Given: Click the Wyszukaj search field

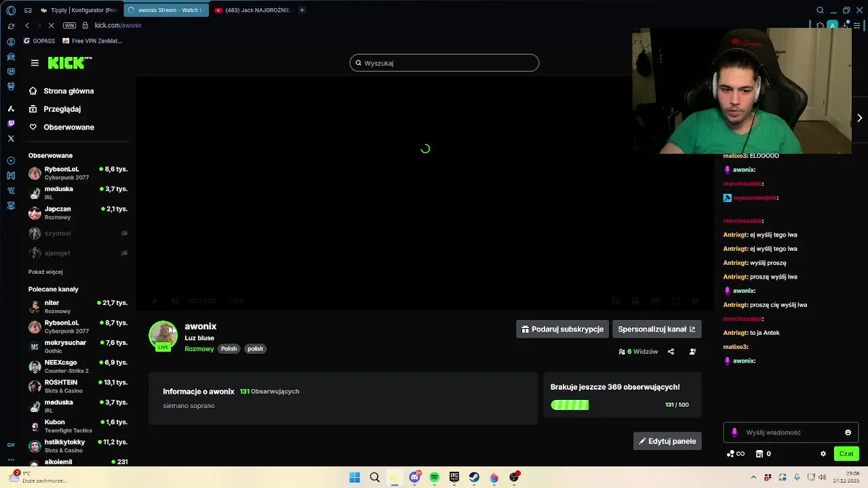Looking at the screenshot, I should click(444, 63).
